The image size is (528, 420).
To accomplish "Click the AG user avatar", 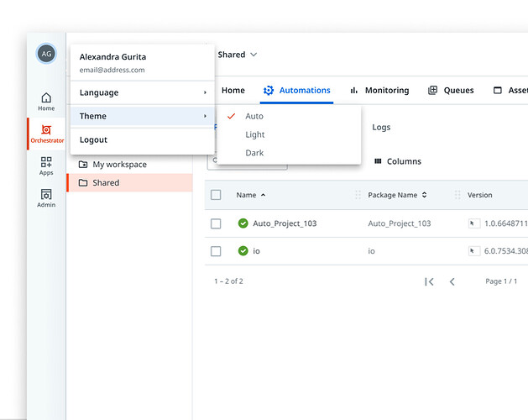I will tap(46, 54).
